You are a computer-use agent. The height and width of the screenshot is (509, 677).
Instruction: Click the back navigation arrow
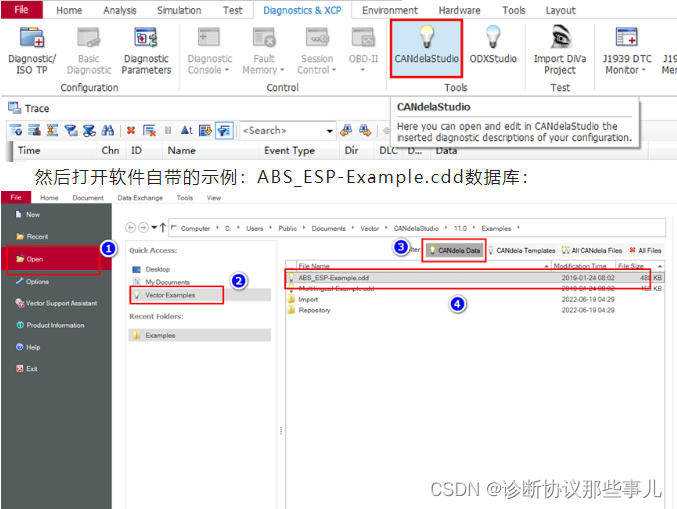(x=130, y=228)
